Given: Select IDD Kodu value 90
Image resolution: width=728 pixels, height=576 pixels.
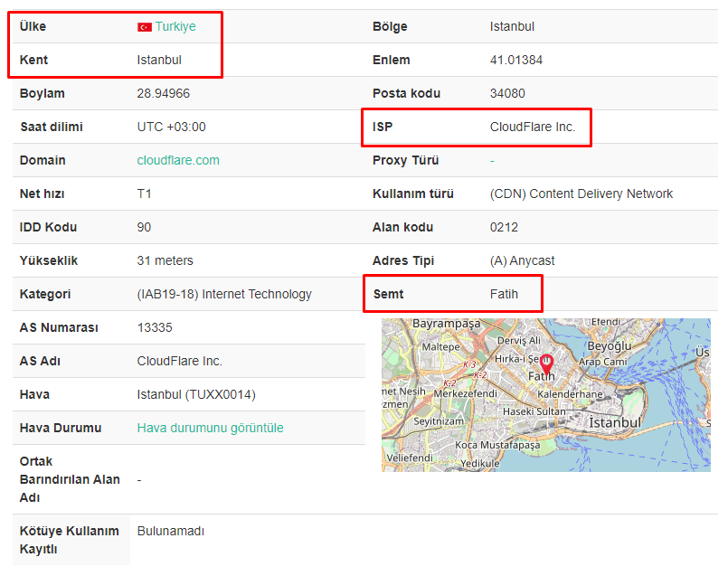Looking at the screenshot, I should point(144,227).
